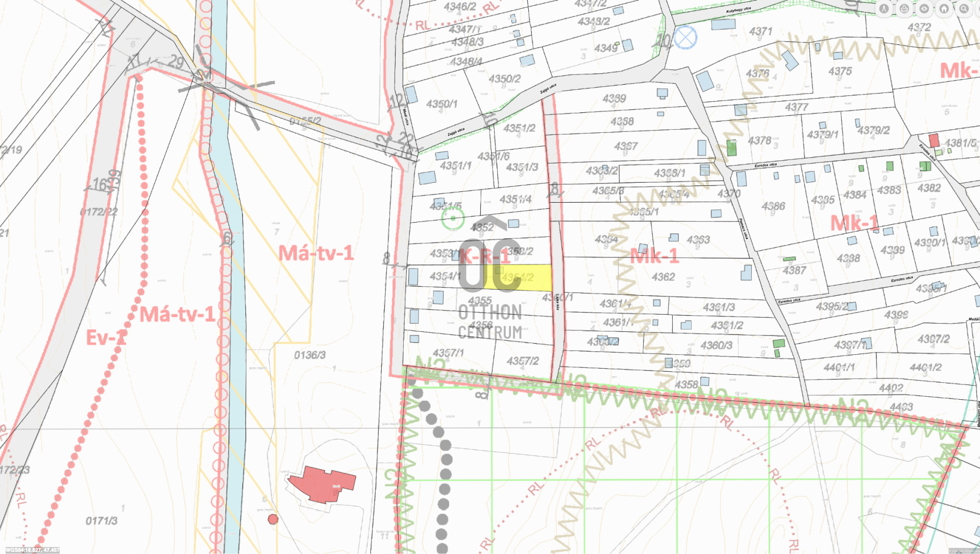
Task: Go to the home map view
Action: pyautogui.click(x=944, y=9)
